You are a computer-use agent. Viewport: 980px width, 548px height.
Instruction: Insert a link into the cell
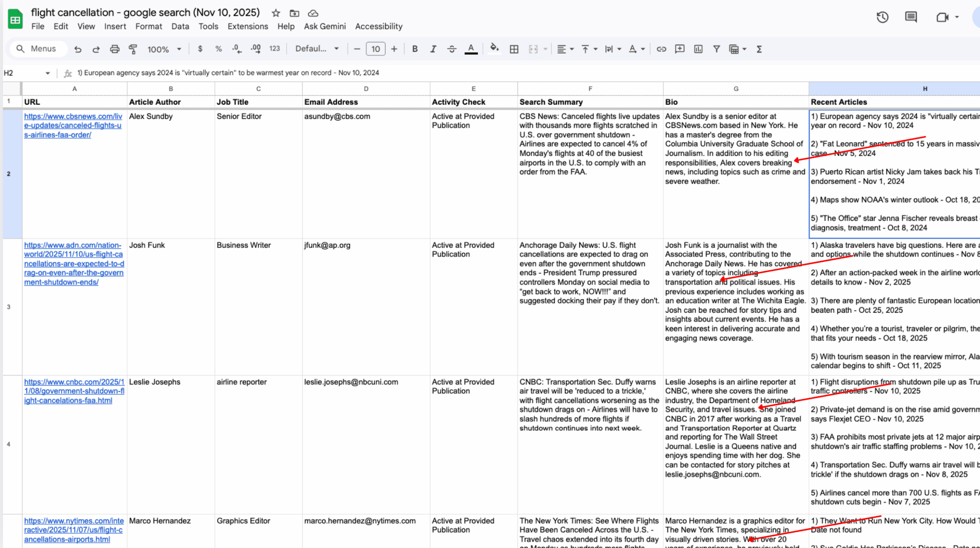click(x=661, y=49)
